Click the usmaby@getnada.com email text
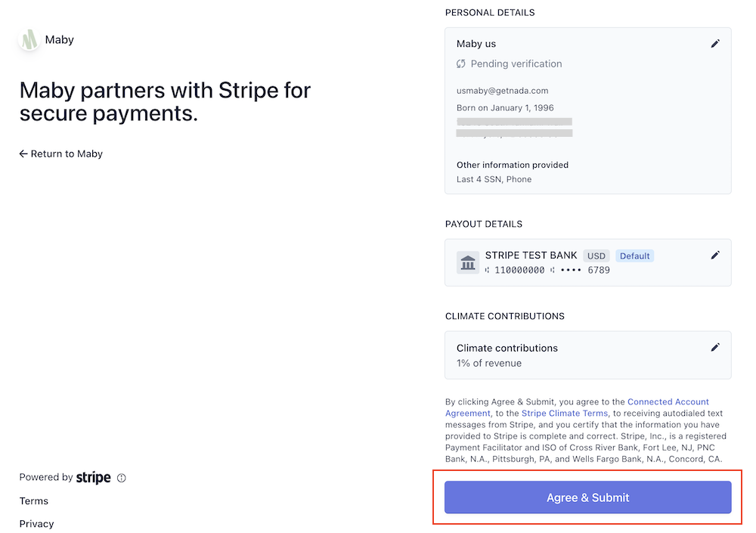The image size is (756, 533). 503,91
